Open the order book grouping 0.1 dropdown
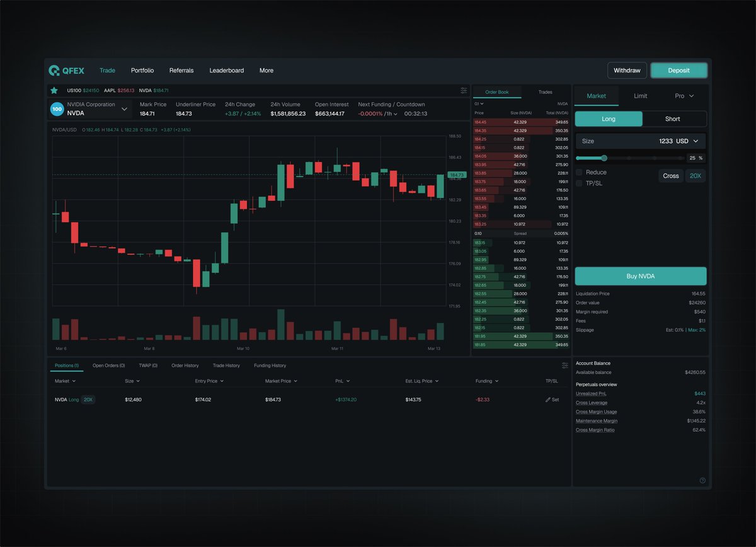Viewport: 756px width, 547px height. (479, 103)
